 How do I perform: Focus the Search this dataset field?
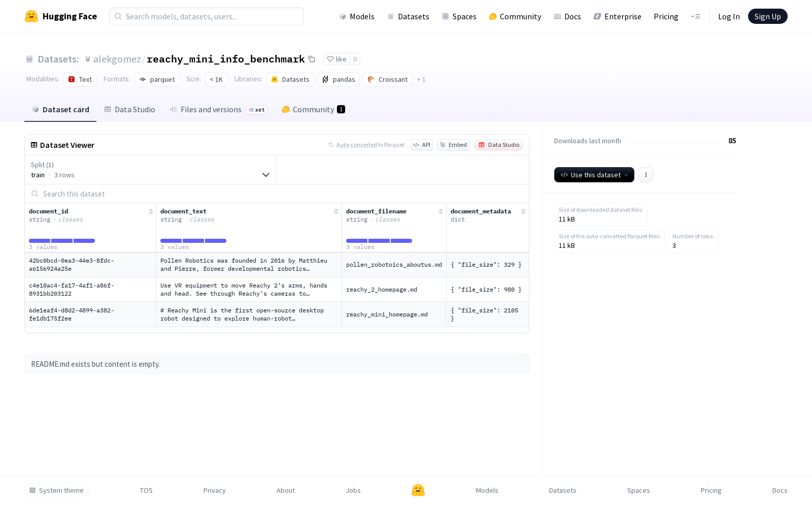pyautogui.click(x=277, y=194)
